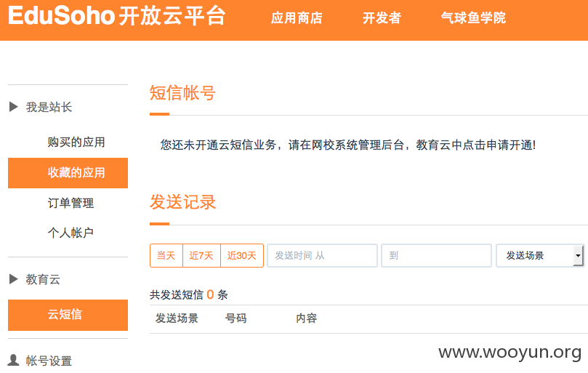Filter records by 近30天
The height and width of the screenshot is (373, 588).
242,255
